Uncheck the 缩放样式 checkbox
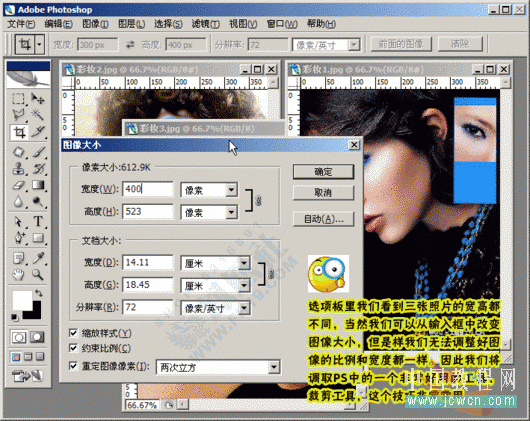530x421 pixels. tap(73, 333)
